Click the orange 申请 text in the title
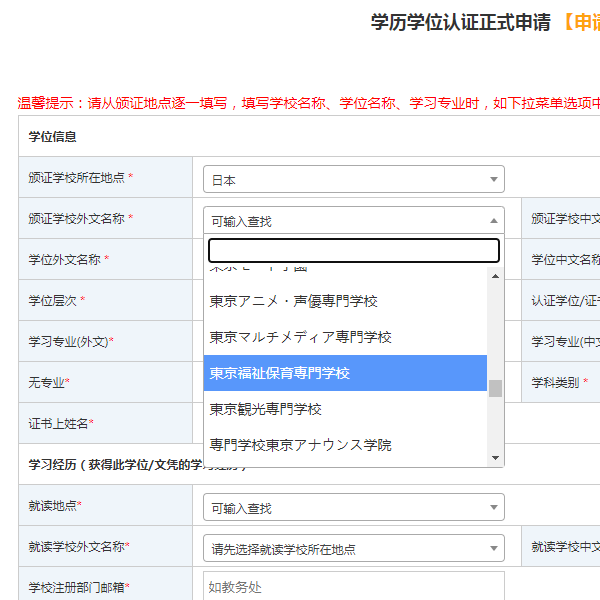 [x=582, y=22]
